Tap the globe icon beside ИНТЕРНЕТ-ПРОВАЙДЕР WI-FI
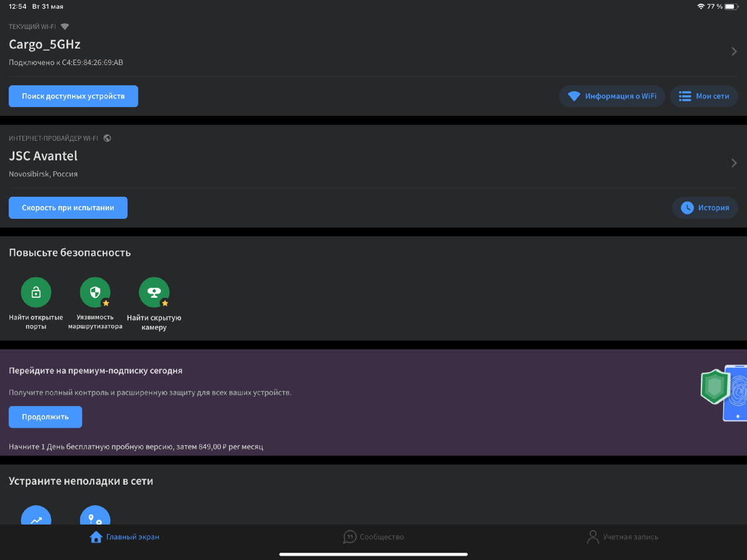 click(x=107, y=138)
